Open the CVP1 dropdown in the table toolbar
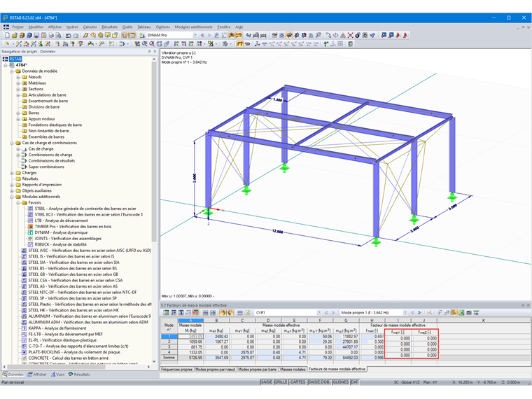The width and height of the screenshot is (532, 399). click(x=319, y=312)
